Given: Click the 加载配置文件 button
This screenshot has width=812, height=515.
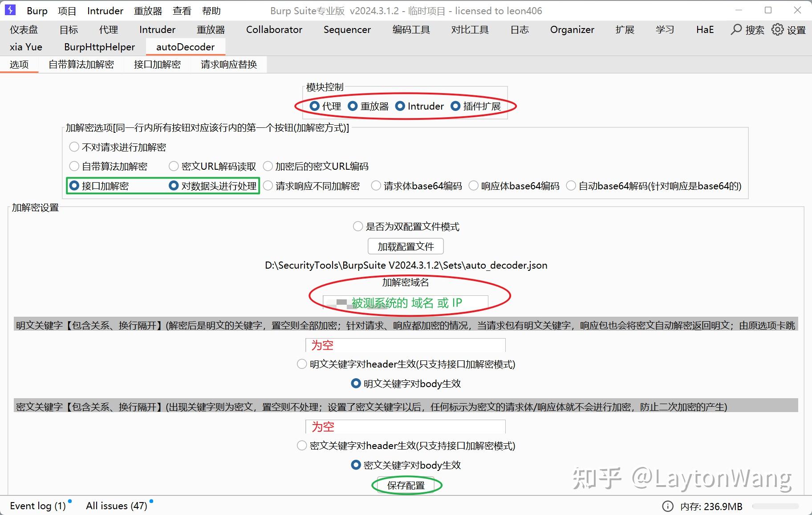Looking at the screenshot, I should [405, 246].
